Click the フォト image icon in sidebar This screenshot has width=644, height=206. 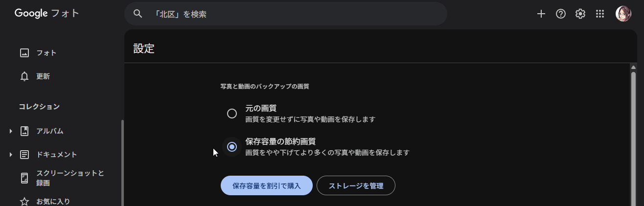coord(24,53)
